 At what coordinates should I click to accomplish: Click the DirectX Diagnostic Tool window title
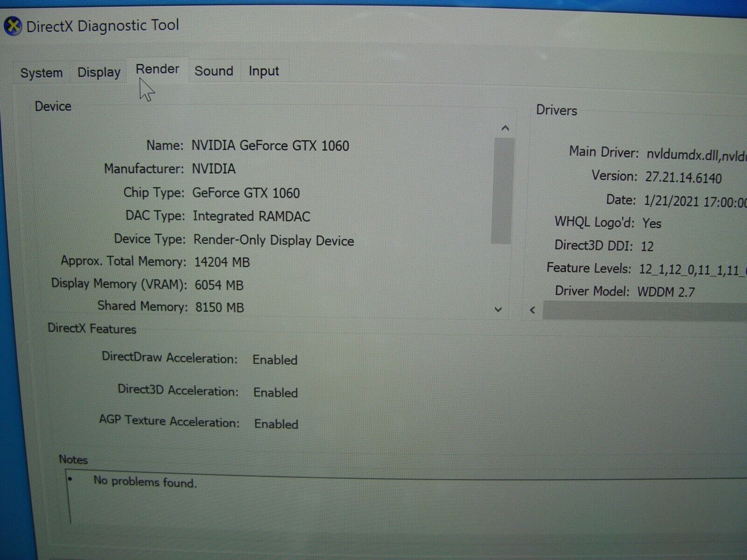coord(103,25)
